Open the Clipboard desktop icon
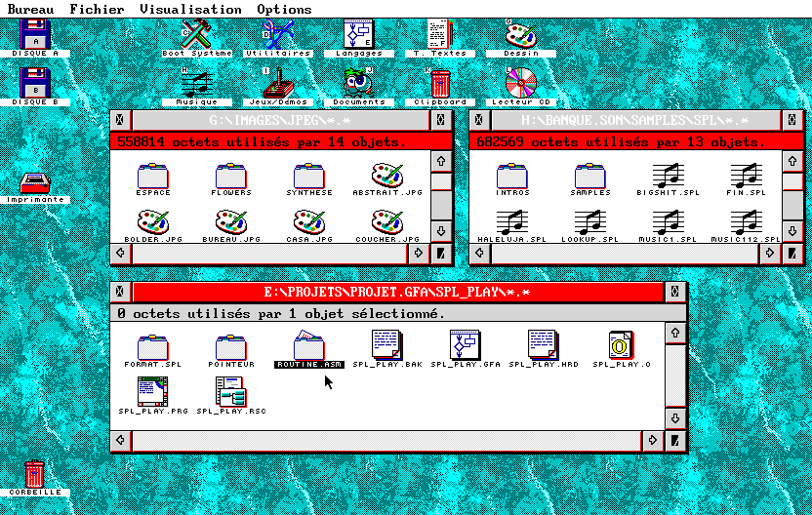 pos(440,84)
